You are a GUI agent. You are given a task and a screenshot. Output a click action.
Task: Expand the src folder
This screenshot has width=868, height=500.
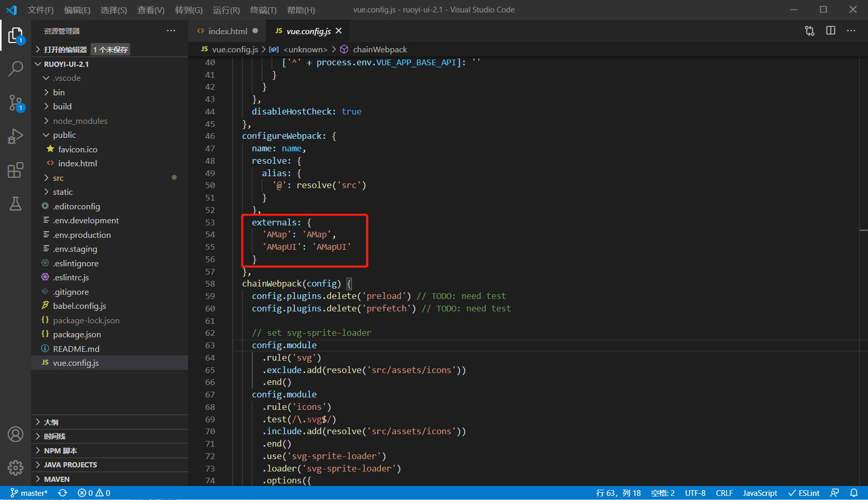pos(109,178)
